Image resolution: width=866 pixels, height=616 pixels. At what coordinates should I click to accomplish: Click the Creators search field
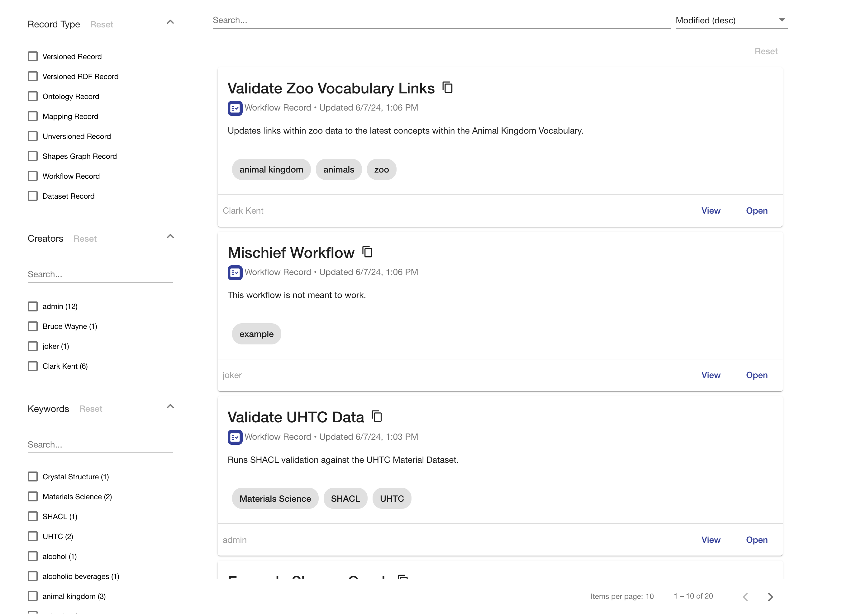(x=100, y=274)
